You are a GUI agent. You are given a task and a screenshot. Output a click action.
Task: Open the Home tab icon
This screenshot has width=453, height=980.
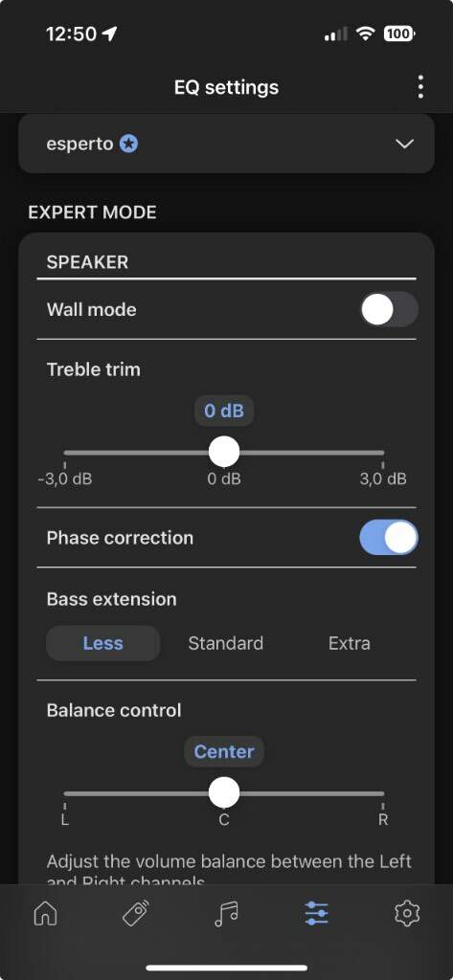click(x=45, y=914)
